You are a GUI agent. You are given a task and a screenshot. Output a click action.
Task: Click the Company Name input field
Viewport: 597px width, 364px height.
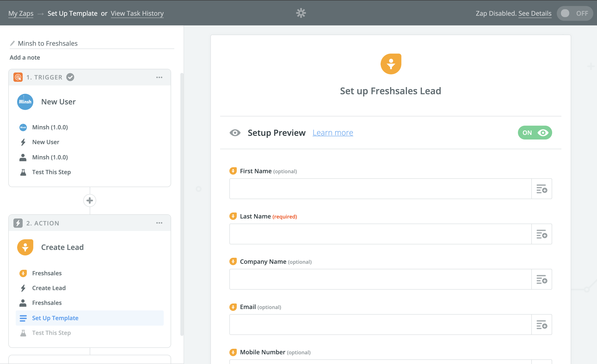(380, 279)
